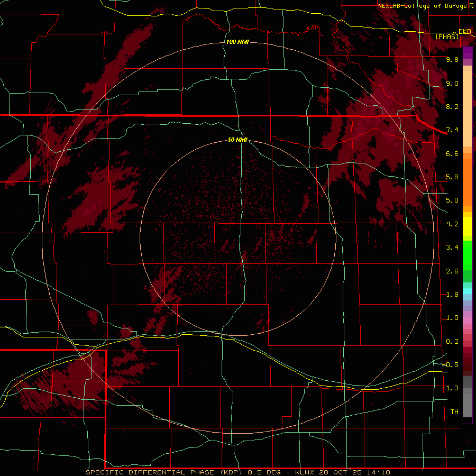
Task: Click the '[PHAS]' unit label above the scale
Action: (x=447, y=36)
